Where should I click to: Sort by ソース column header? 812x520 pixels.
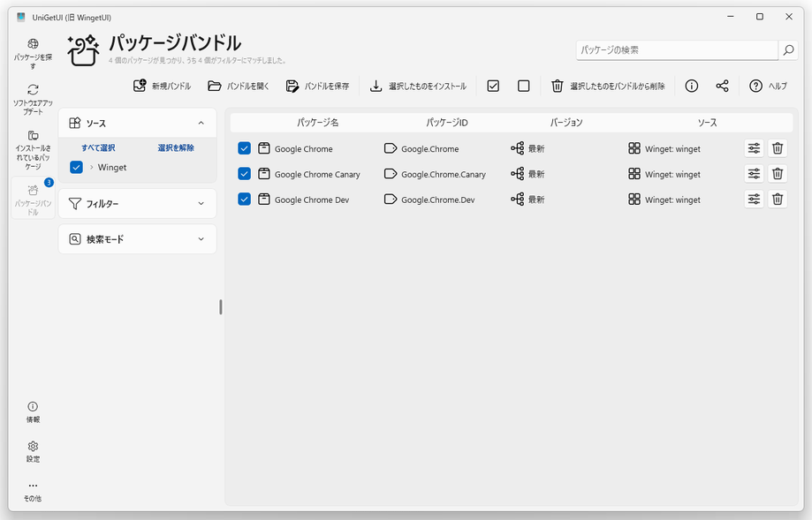707,123
